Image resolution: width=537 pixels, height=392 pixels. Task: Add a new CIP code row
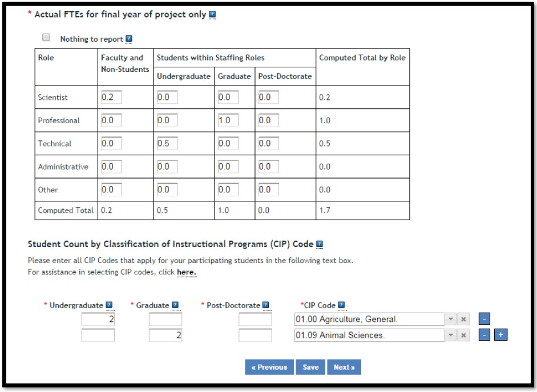click(x=501, y=336)
